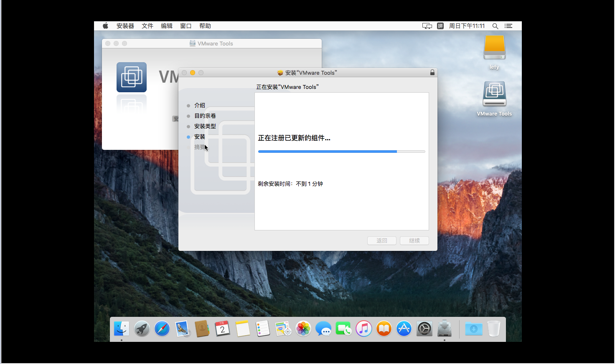Click the 正在注册已更新的组件 status text
Screen dimensions: 615x364
294,138
